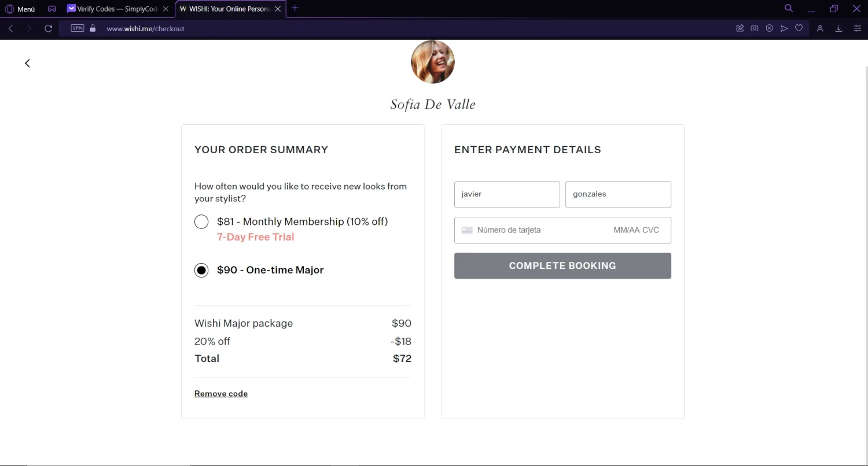Image resolution: width=868 pixels, height=466 pixels.
Task: Click the stylist name Sofia De Valle
Action: click(433, 105)
